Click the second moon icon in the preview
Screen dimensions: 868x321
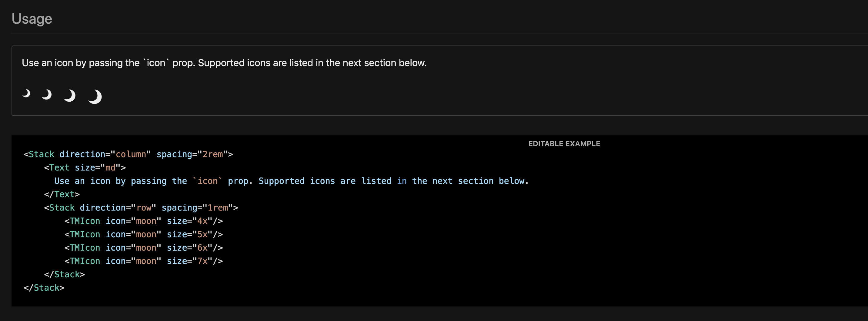[x=48, y=94]
